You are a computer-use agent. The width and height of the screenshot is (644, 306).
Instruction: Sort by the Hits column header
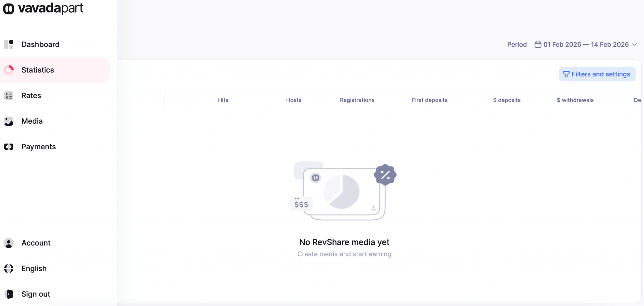223,100
